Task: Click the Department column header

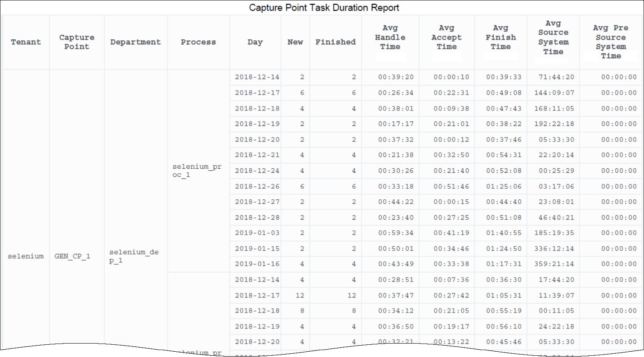Action: tap(135, 42)
